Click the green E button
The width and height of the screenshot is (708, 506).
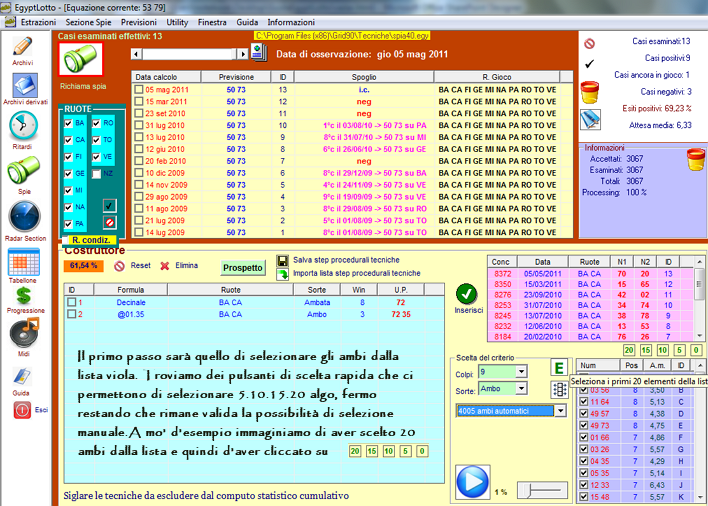click(559, 368)
